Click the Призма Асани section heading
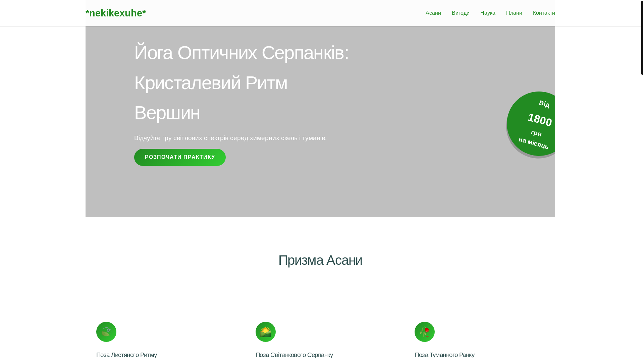The width and height of the screenshot is (644, 362). pyautogui.click(x=320, y=260)
